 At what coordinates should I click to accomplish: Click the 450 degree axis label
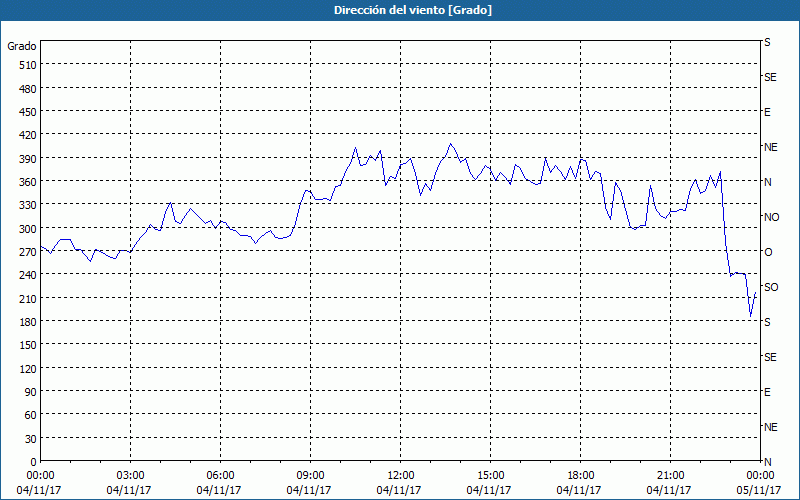tap(29, 112)
